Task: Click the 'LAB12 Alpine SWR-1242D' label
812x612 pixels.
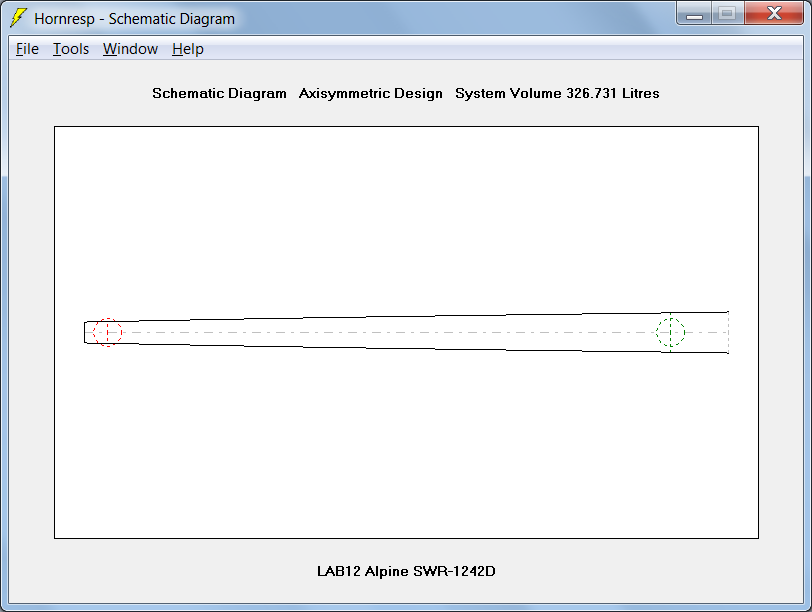Action: 406,571
